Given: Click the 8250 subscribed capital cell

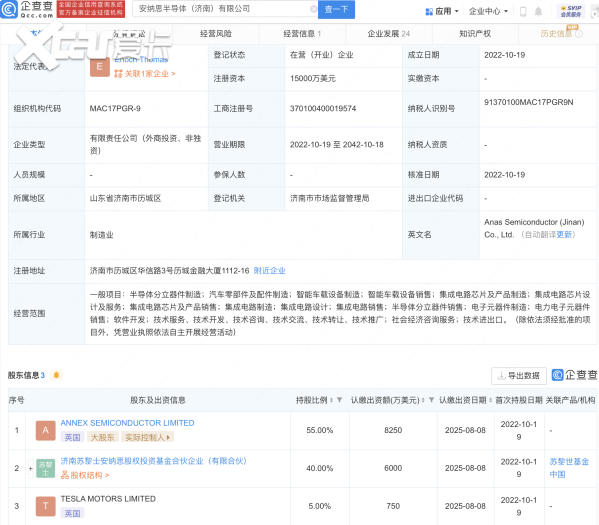Looking at the screenshot, I should [393, 430].
